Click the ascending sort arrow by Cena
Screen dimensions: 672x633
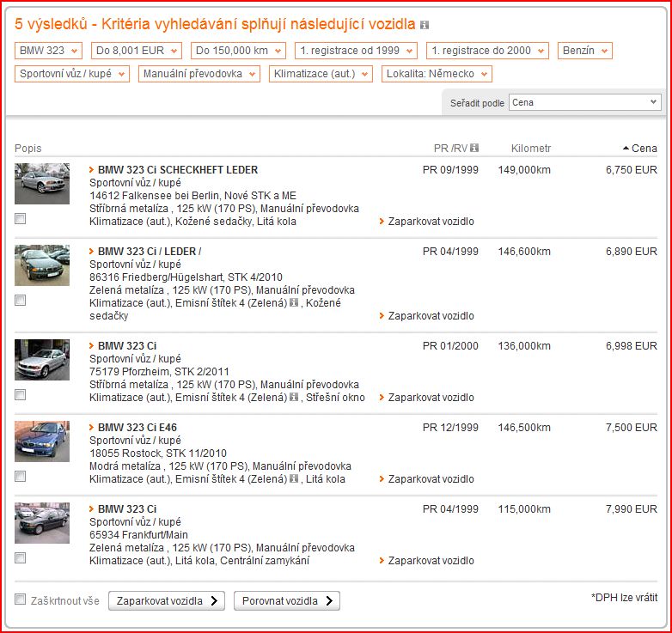[626, 149]
